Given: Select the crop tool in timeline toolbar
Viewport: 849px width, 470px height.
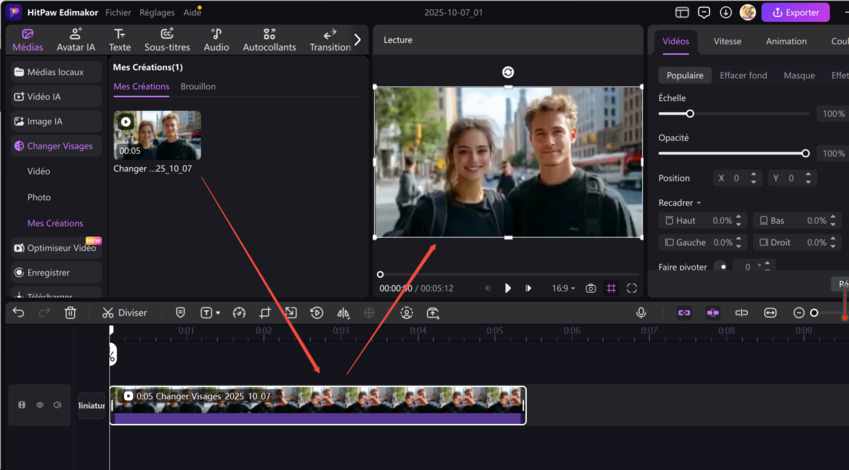Looking at the screenshot, I should point(265,313).
